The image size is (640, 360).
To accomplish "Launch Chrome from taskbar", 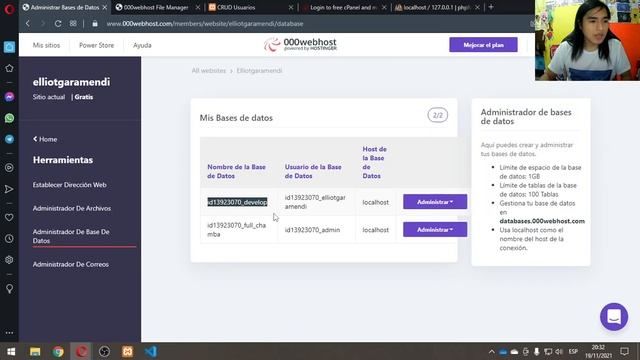I will (x=58, y=351).
